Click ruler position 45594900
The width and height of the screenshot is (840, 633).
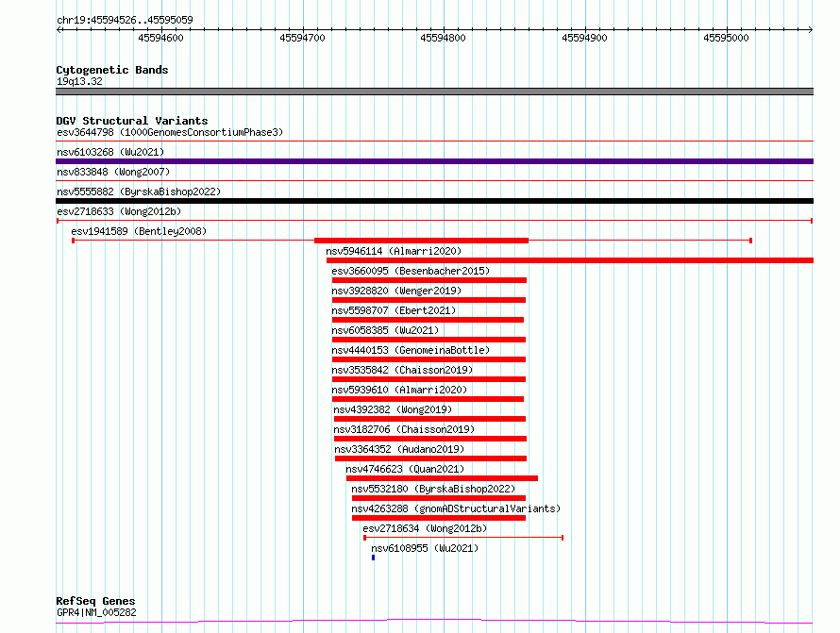click(x=584, y=38)
